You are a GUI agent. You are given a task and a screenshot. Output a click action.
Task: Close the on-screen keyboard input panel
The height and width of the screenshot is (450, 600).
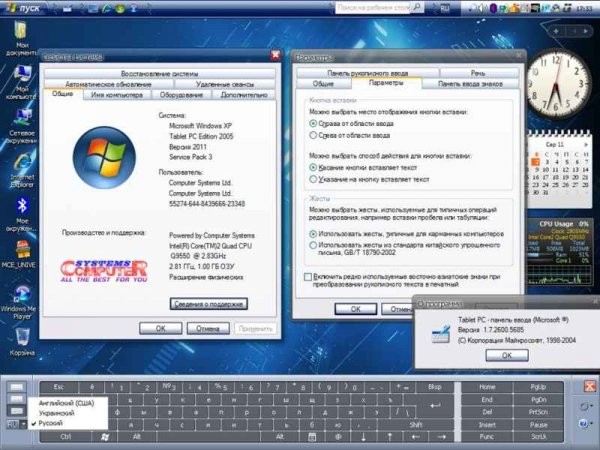pos(590,386)
